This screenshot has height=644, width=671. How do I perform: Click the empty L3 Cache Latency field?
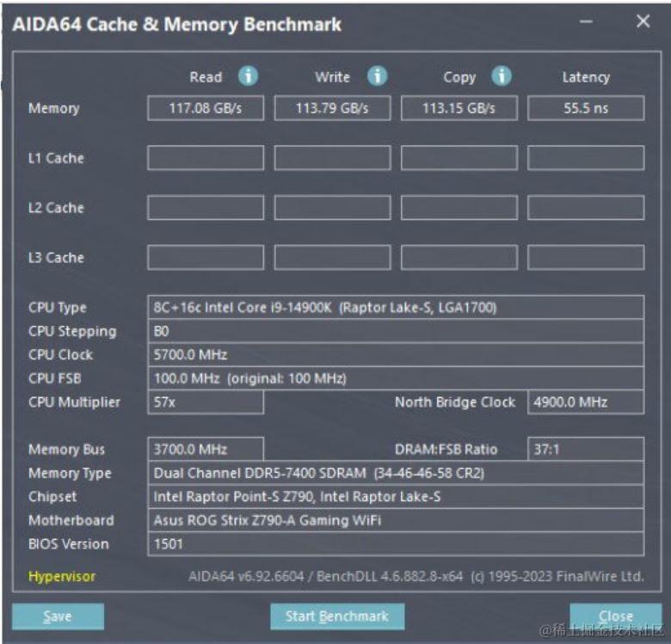[586, 257]
